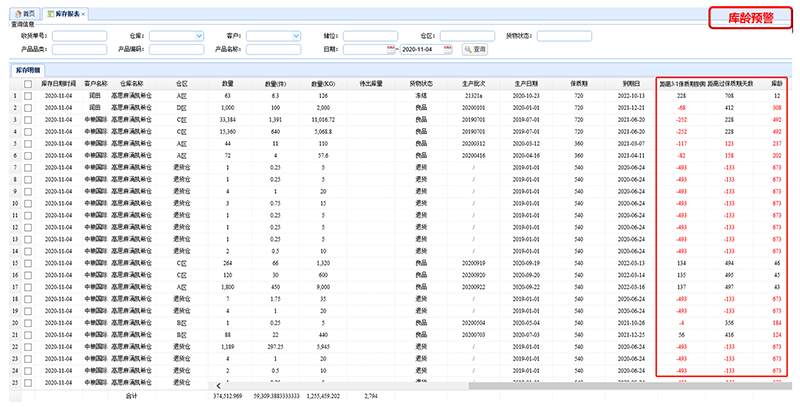
Task: Click the 保质期 column header
Action: point(579,84)
